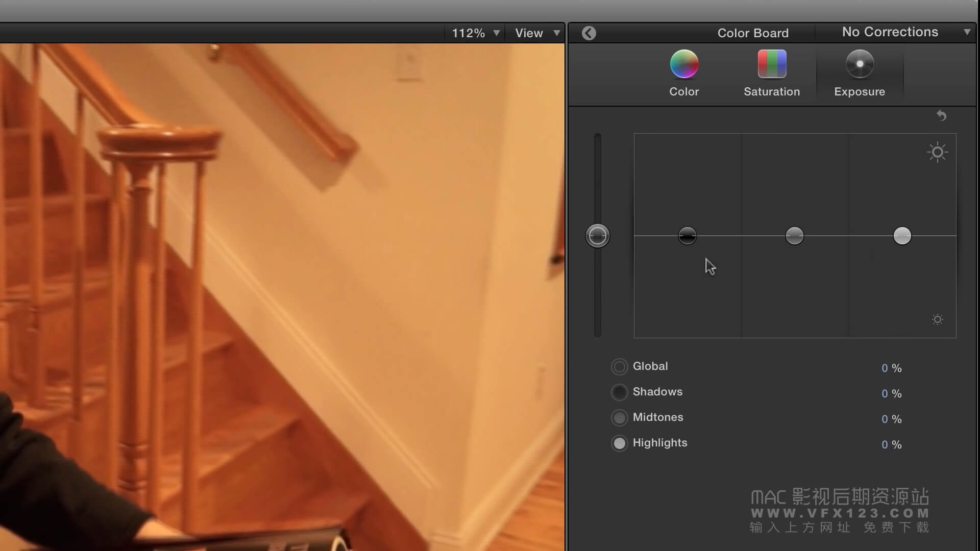Switch to the Saturation tab
Screen dimensions: 980x551
point(772,73)
